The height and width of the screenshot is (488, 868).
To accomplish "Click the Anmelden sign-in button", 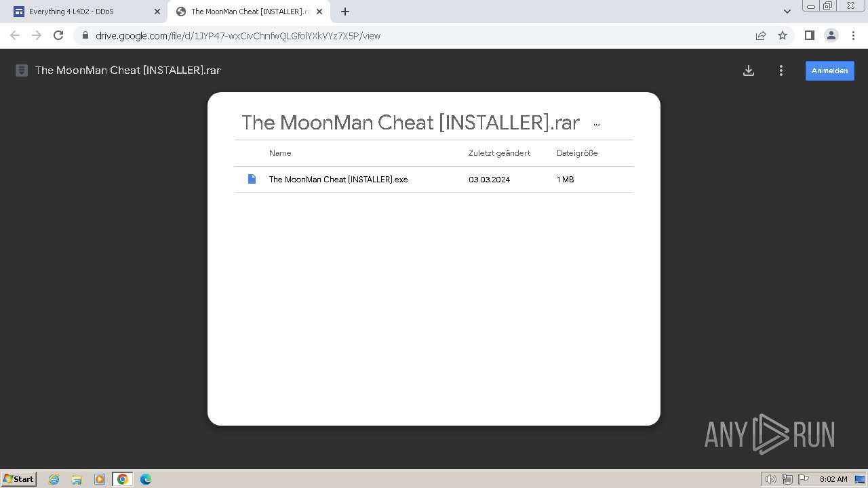I will tap(830, 70).
